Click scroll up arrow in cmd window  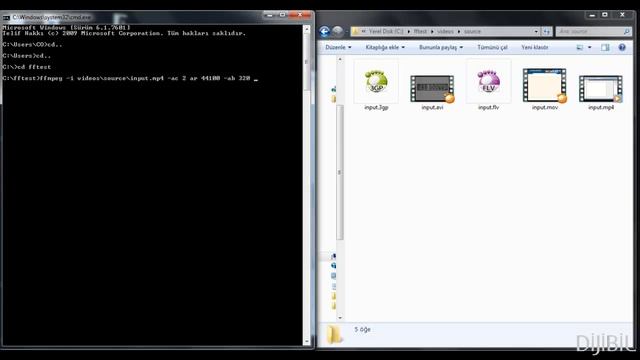pos(307,29)
